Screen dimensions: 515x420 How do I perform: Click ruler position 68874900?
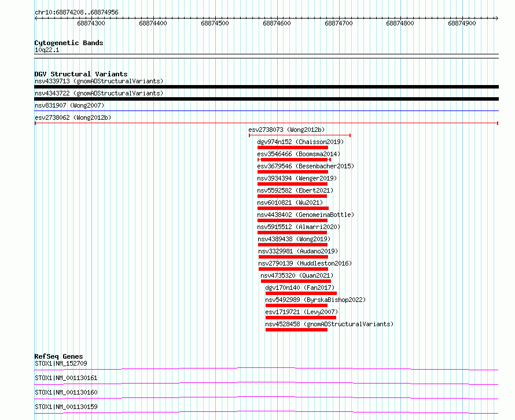462,23
